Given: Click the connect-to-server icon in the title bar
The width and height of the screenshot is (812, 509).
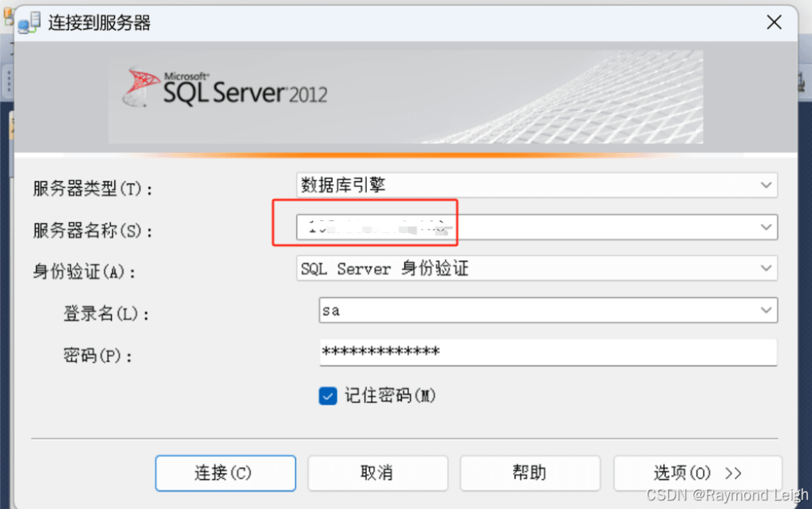Looking at the screenshot, I should coord(28,22).
